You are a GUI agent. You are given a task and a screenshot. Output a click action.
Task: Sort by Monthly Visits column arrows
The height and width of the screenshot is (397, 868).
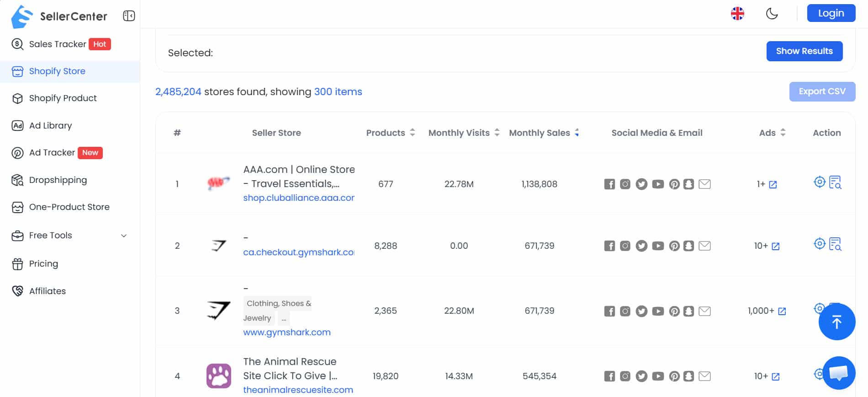pyautogui.click(x=497, y=133)
